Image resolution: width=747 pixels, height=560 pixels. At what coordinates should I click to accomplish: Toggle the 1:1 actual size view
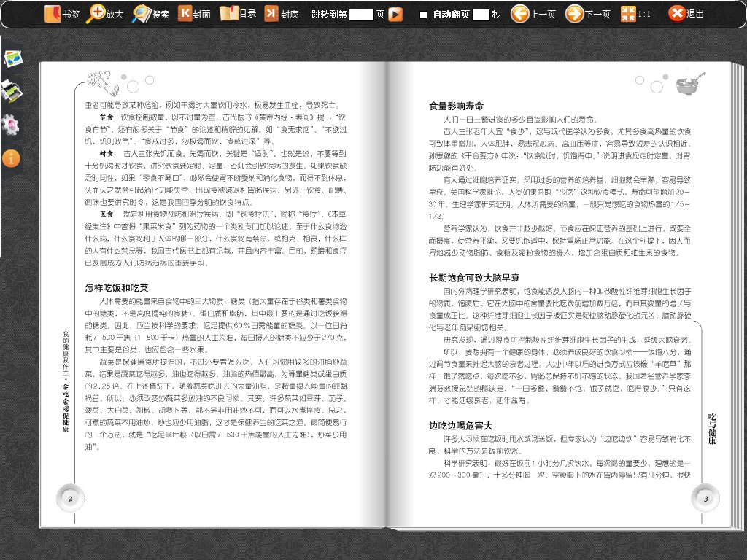635,14
